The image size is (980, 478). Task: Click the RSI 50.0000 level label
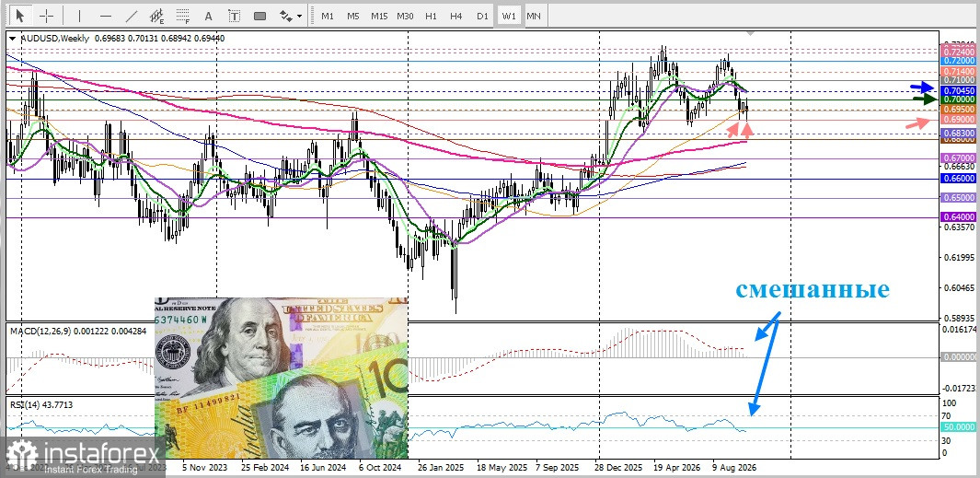[x=958, y=426]
